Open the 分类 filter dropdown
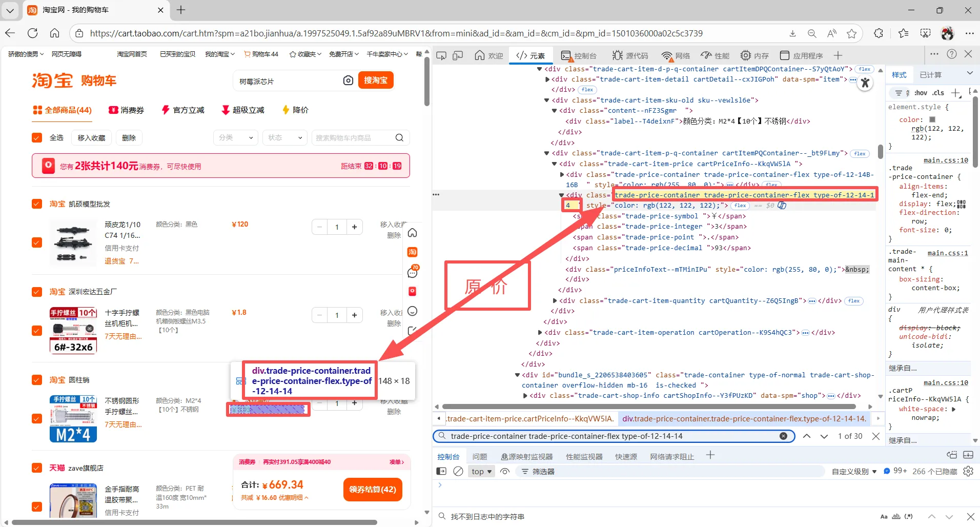 pos(235,137)
